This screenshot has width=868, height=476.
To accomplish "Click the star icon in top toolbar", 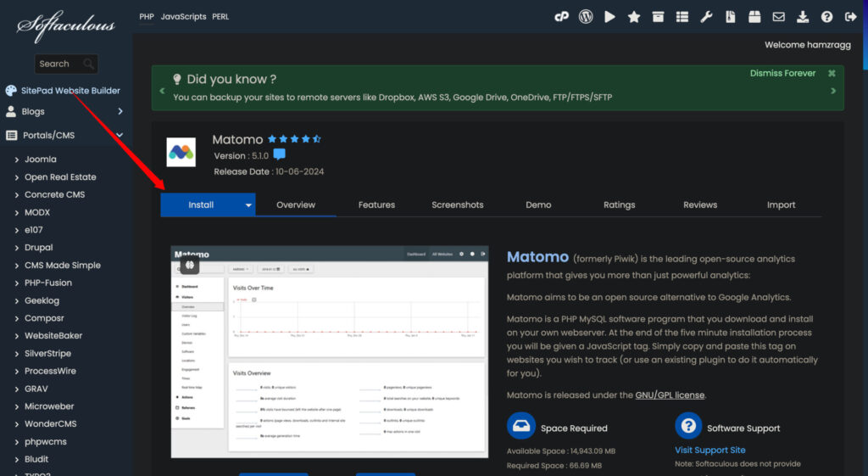I will point(634,17).
